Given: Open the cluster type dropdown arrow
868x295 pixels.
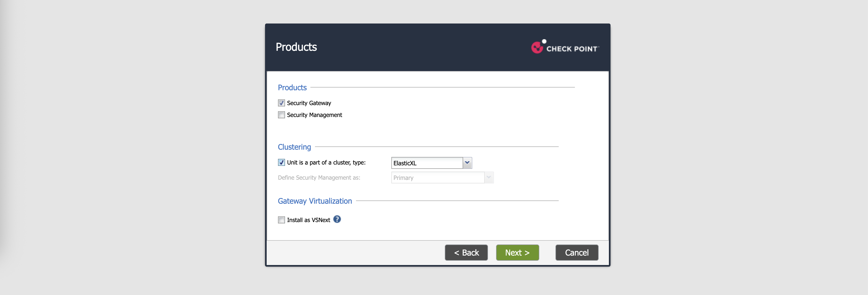Looking at the screenshot, I should (467, 163).
